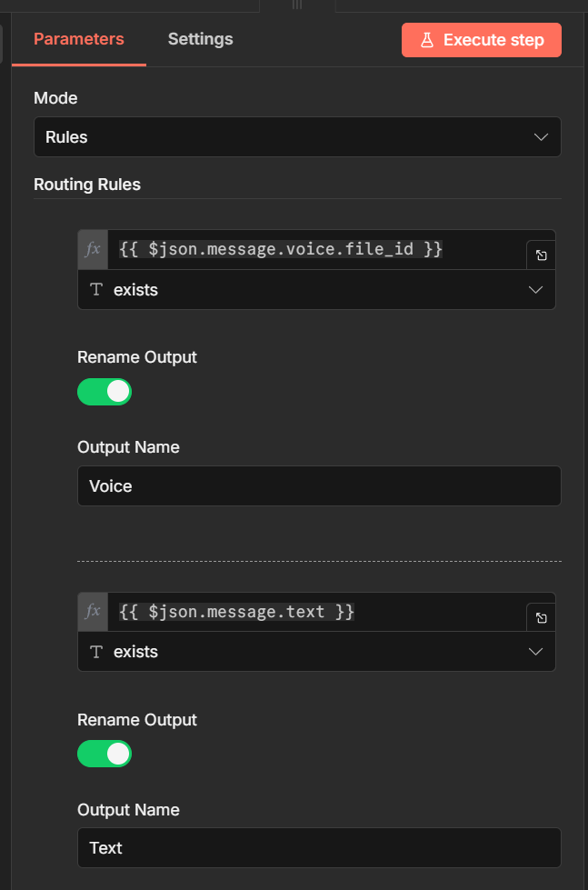Click the Mode dropdown chevron arrow

[x=542, y=137]
